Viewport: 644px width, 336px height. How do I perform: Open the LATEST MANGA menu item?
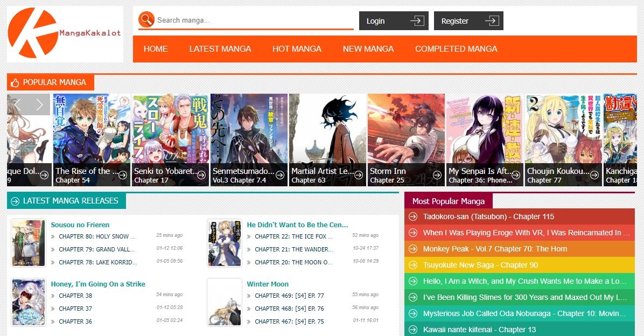220,49
